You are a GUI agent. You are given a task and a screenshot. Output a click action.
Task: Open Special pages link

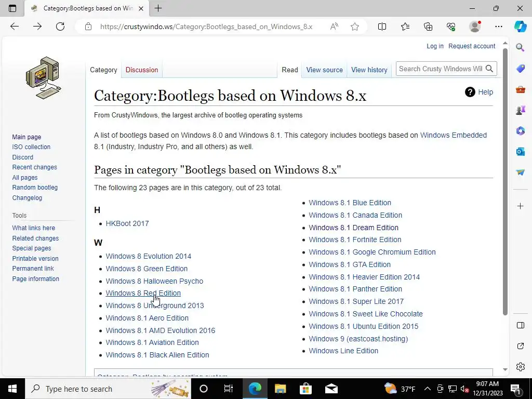click(x=32, y=248)
